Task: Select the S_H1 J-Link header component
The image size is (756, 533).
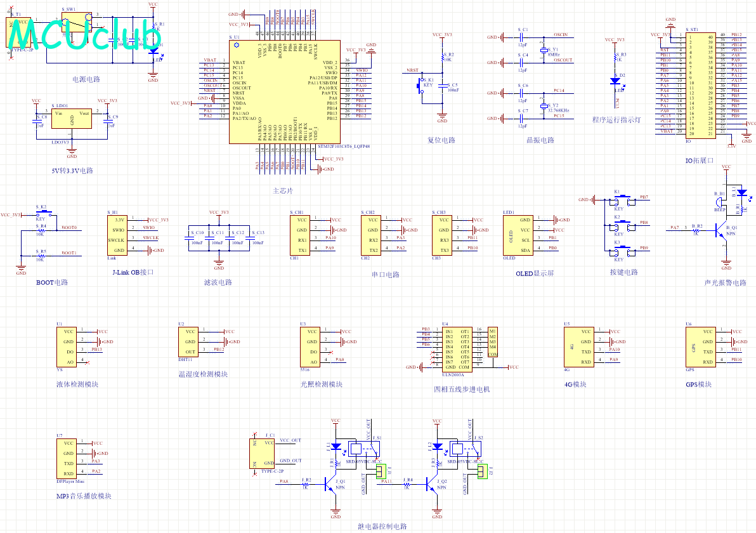Action: pos(117,235)
